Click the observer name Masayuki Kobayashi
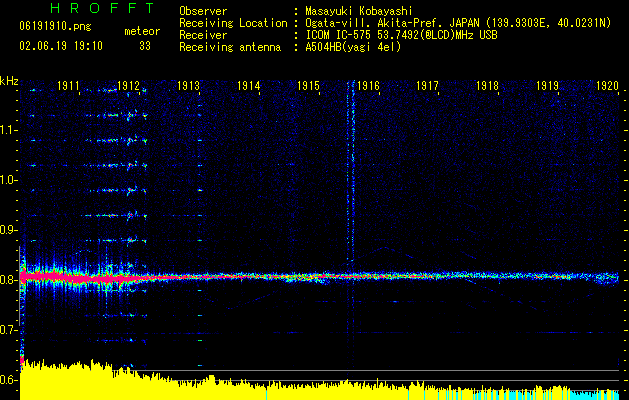The height and width of the screenshot is (400, 629). (x=359, y=11)
